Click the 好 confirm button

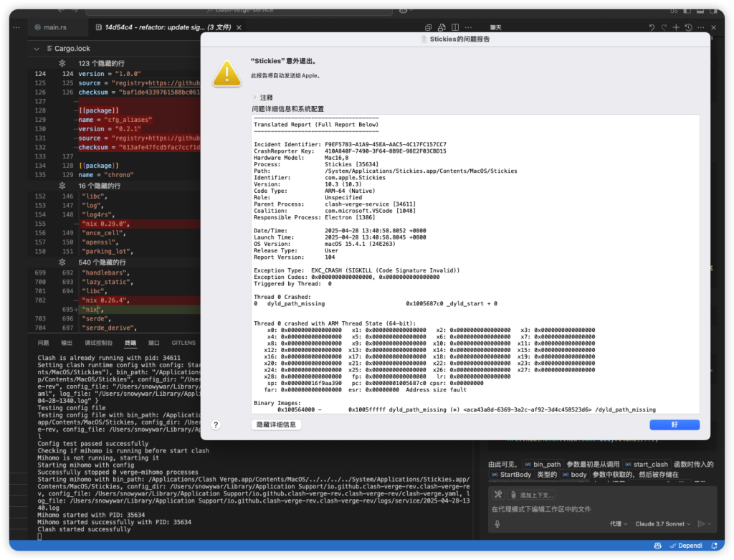point(675,424)
